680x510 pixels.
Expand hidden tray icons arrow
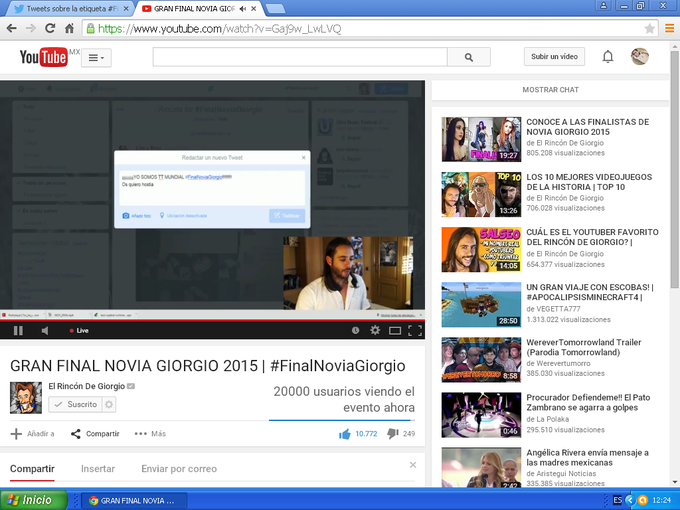(x=630, y=500)
